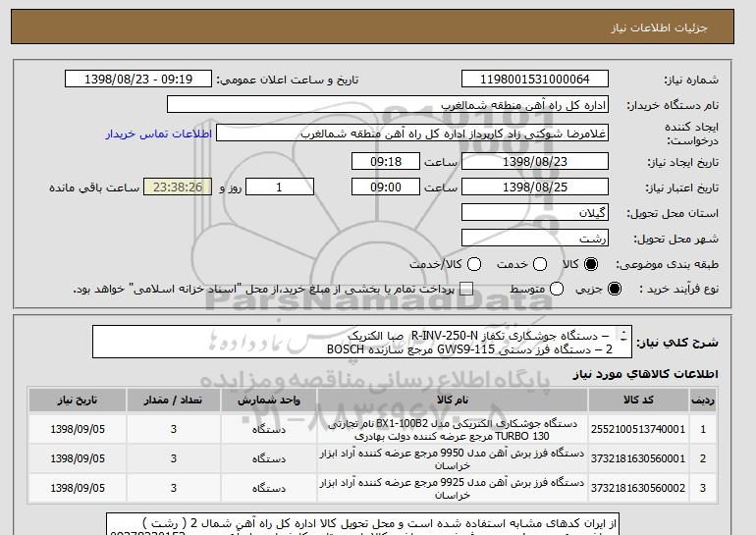Click the شماره نیاز field 1198001531000064
Image resolution: width=756 pixels, height=535 pixels.
pos(535,80)
